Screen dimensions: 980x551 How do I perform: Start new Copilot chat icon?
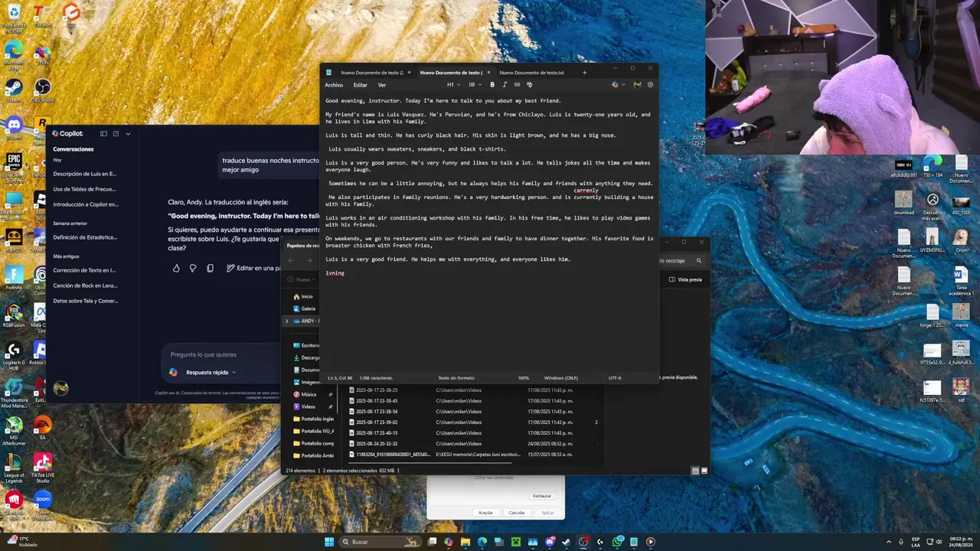click(116, 134)
